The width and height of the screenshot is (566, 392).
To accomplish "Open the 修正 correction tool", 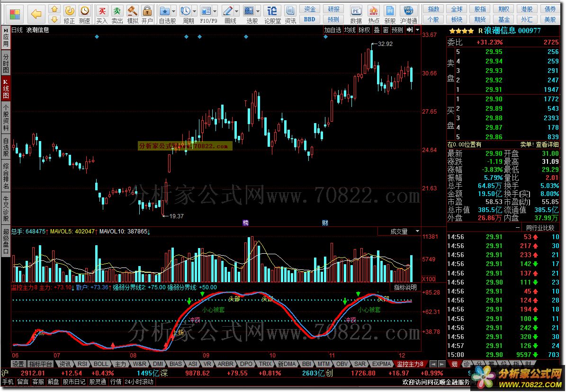I will pos(69,15).
